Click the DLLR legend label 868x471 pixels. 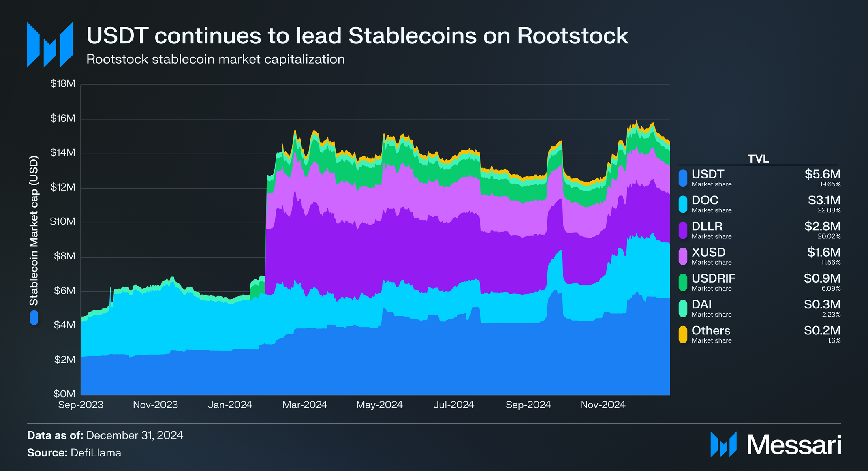(707, 226)
